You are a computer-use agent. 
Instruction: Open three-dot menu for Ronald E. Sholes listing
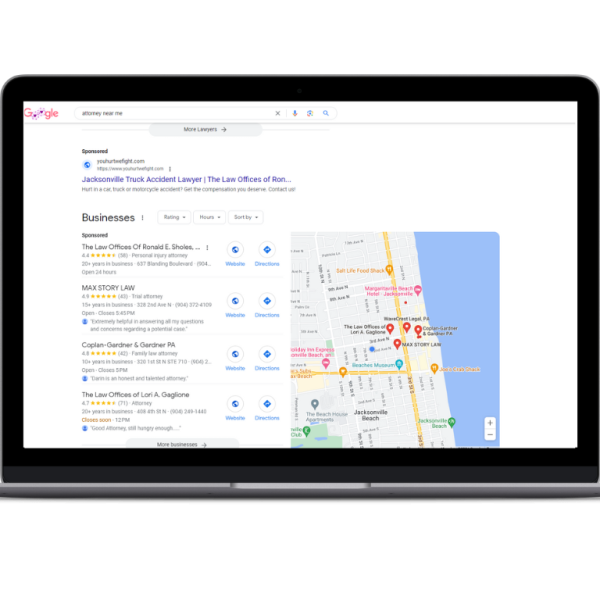pyautogui.click(x=207, y=248)
